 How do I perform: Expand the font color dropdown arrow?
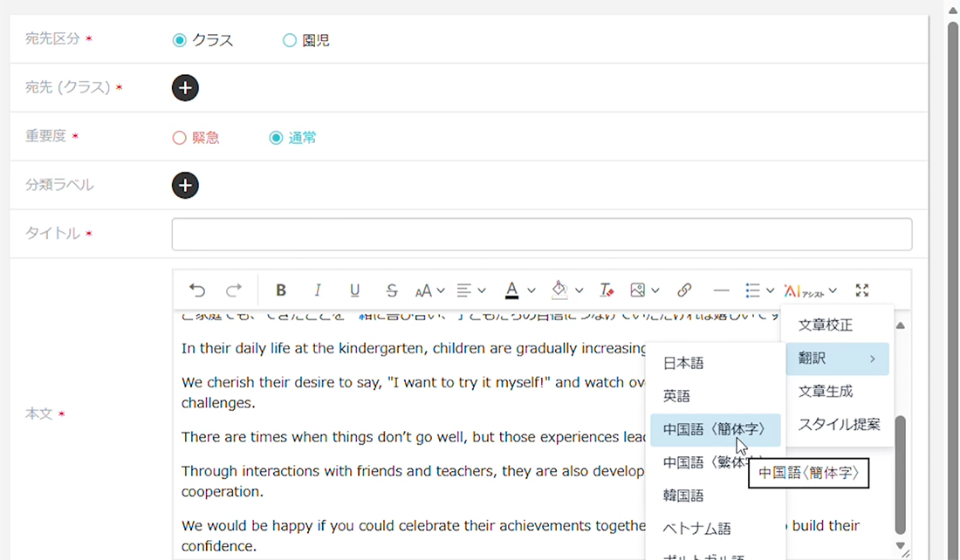point(531,290)
